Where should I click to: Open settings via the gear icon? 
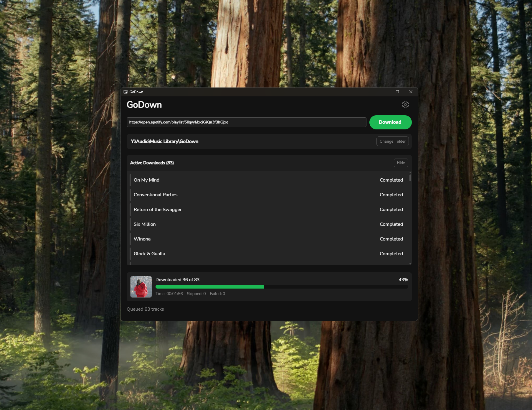(x=405, y=105)
